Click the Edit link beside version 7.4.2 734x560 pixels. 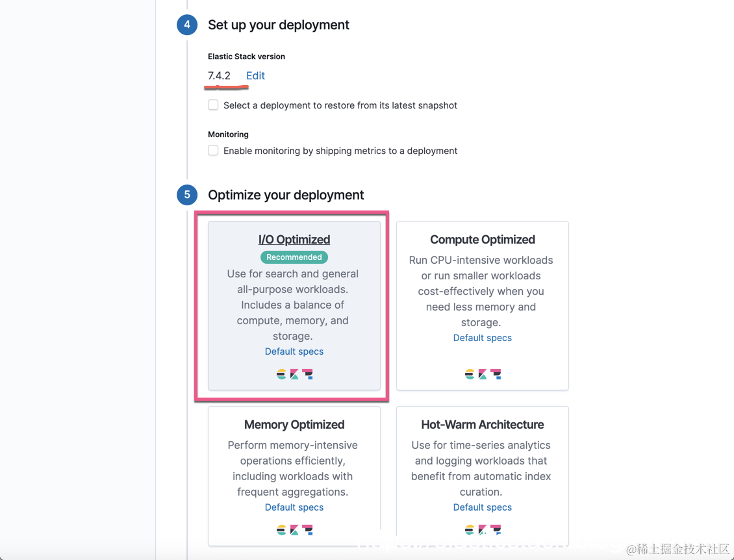(255, 75)
